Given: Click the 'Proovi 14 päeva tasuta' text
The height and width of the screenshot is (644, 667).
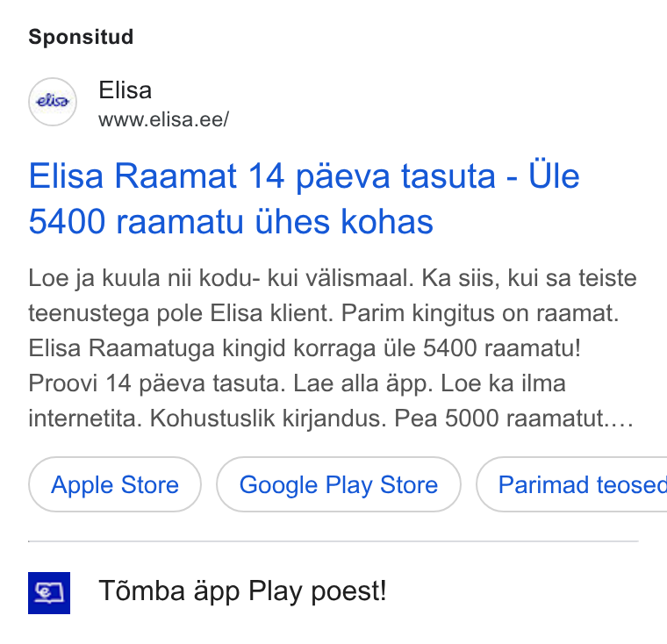Looking at the screenshot, I should [x=157, y=383].
